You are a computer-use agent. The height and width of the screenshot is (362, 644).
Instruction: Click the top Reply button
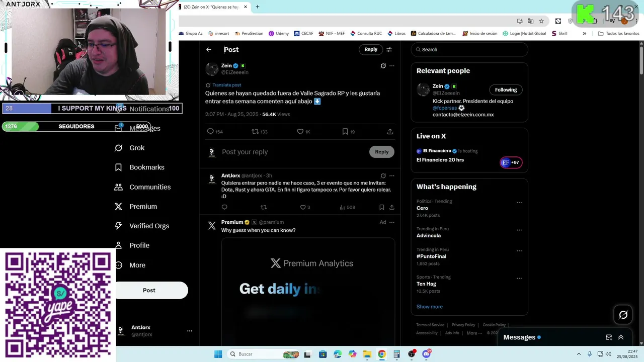tap(371, 49)
